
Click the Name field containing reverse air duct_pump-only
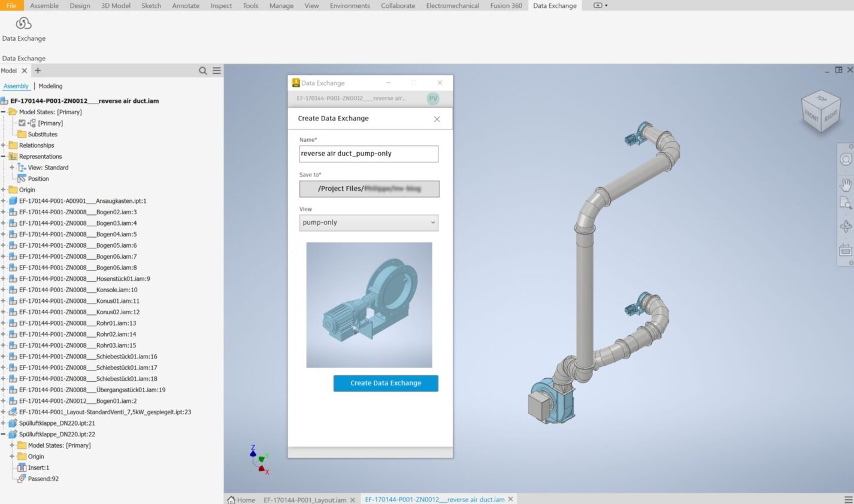tap(369, 154)
